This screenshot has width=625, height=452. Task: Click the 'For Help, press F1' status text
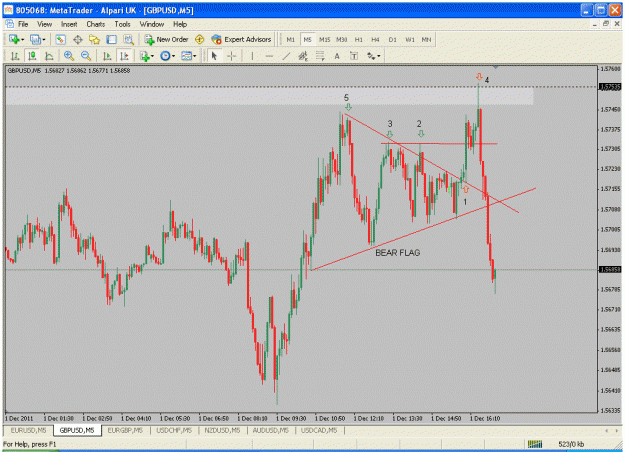[x=30, y=444]
